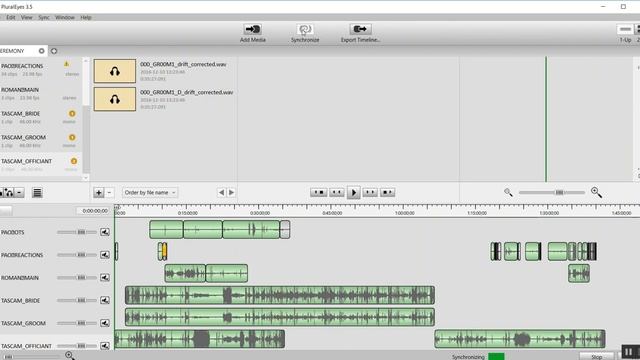This screenshot has height=360, width=640.
Task: Click the bottom-left timeline zoom magnifier
Action: click(x=69, y=356)
